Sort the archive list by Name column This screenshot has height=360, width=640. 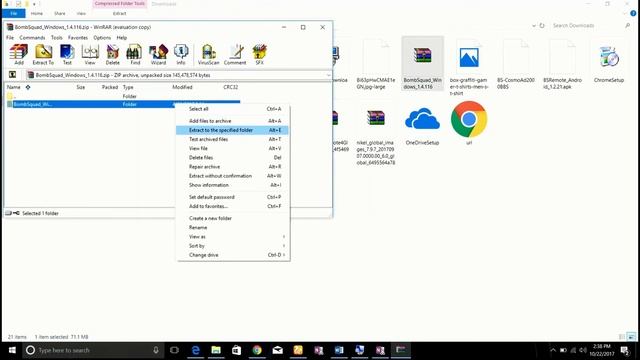(13, 87)
